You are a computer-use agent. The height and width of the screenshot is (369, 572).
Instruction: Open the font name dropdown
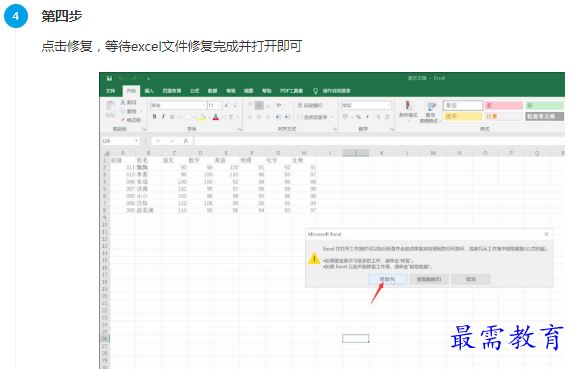tap(204, 105)
